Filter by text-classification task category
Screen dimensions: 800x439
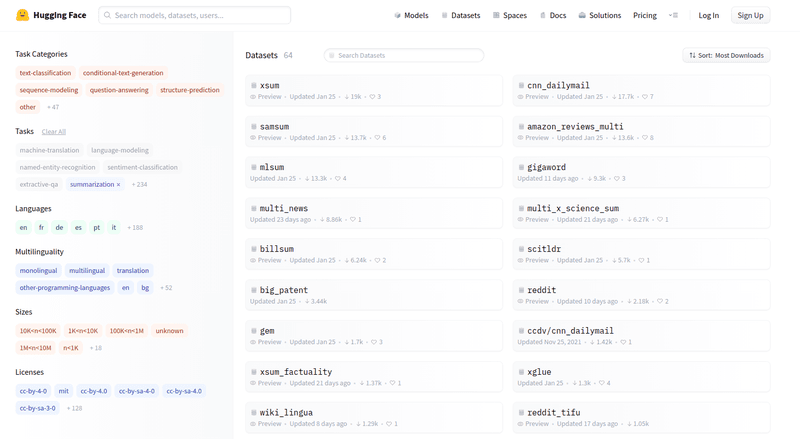coord(45,73)
